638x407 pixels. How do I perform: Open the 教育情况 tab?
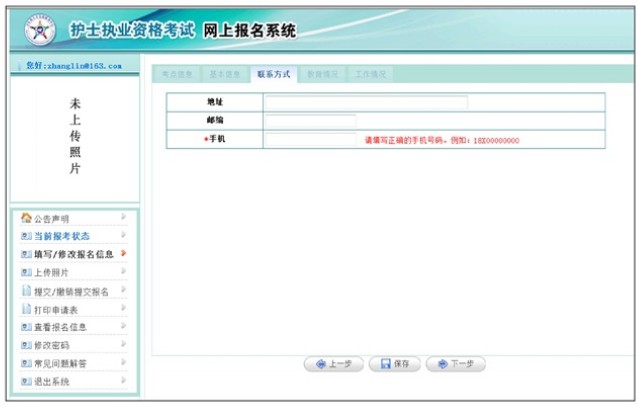(x=322, y=74)
